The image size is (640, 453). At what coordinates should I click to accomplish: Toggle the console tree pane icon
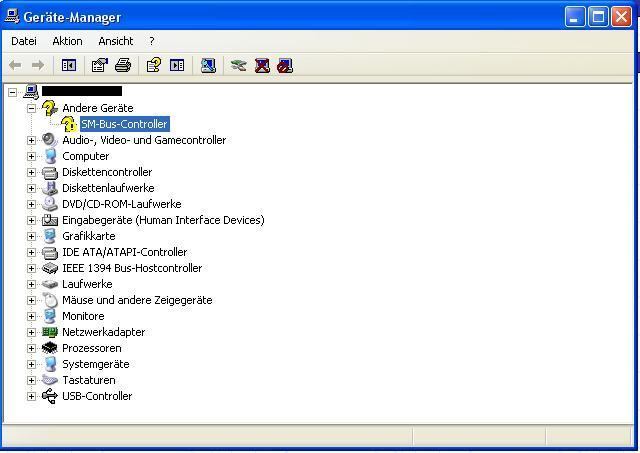(69, 65)
